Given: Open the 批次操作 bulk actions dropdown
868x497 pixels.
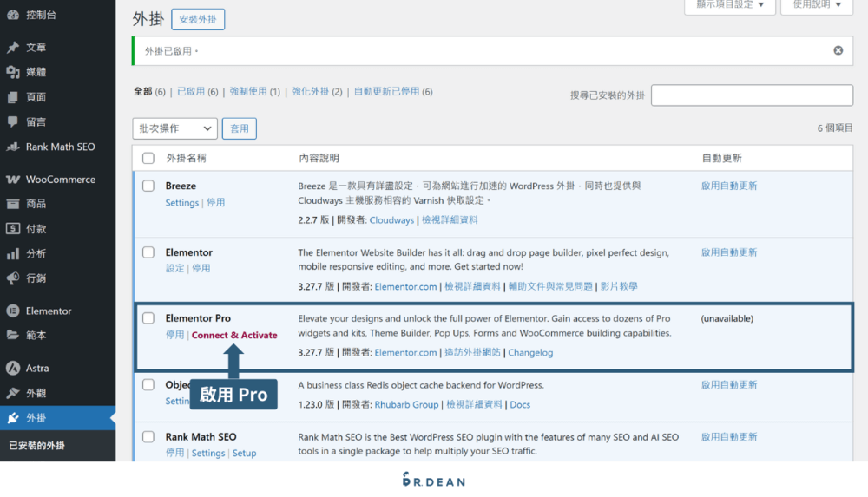Looking at the screenshot, I should pyautogui.click(x=175, y=128).
